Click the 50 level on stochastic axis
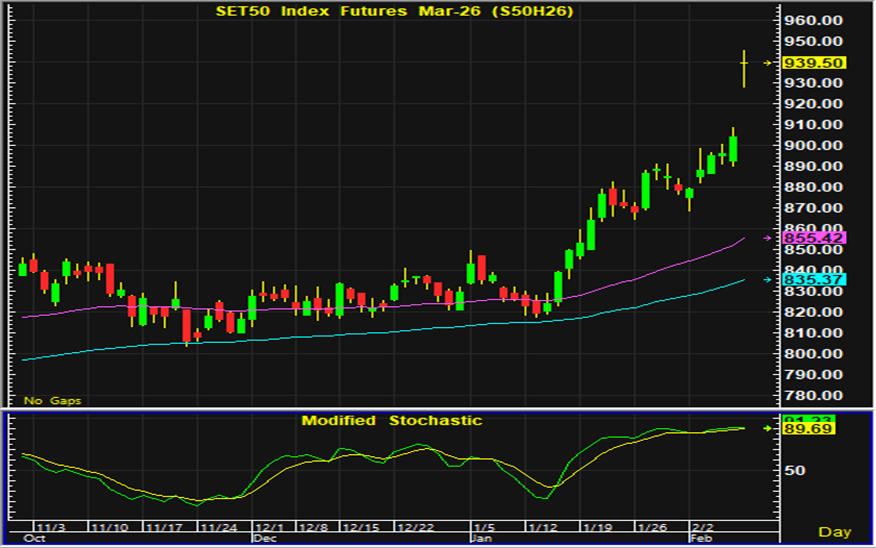876x548 pixels. (x=794, y=470)
